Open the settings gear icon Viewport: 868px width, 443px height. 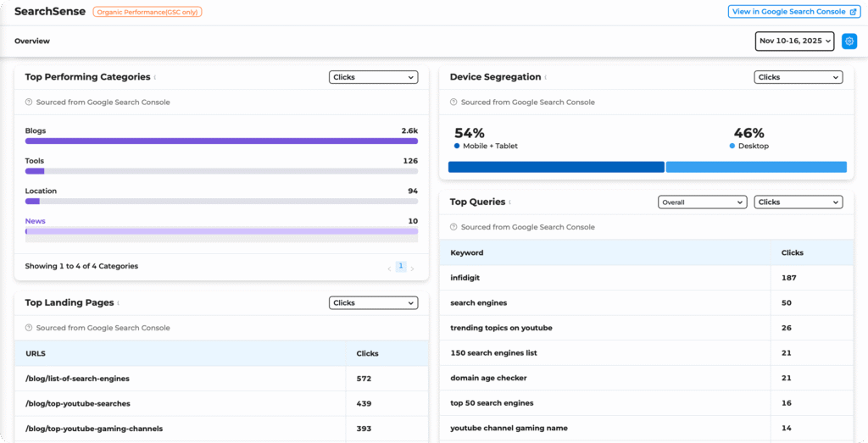coord(849,41)
